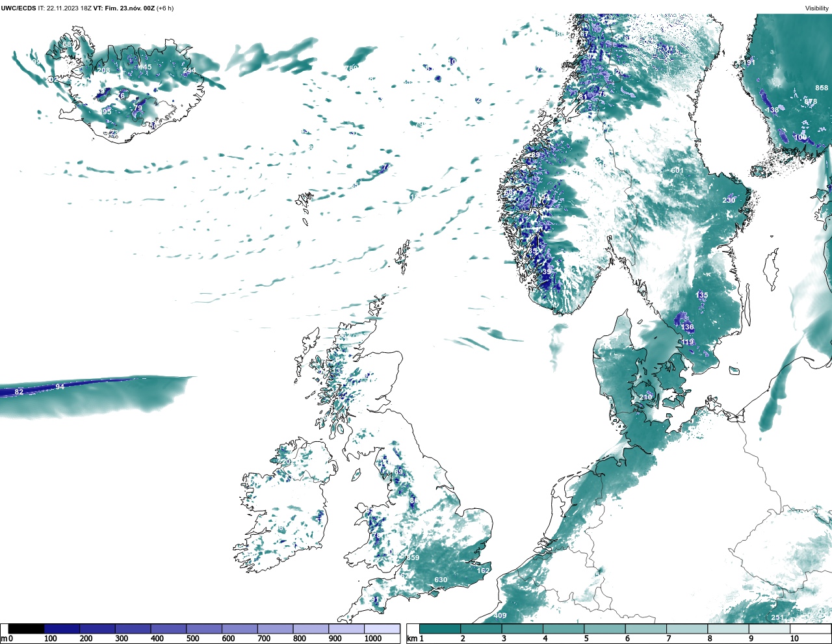This screenshot has height=644, width=832.
Task: Click the 'Visibility' title in top-right corner
Action: 817,8
